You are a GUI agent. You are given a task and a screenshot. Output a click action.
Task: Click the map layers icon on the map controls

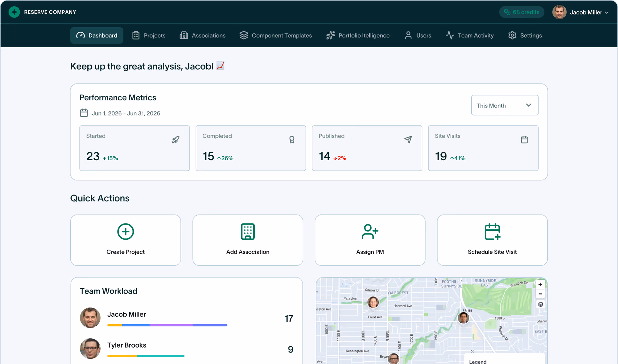click(540, 304)
